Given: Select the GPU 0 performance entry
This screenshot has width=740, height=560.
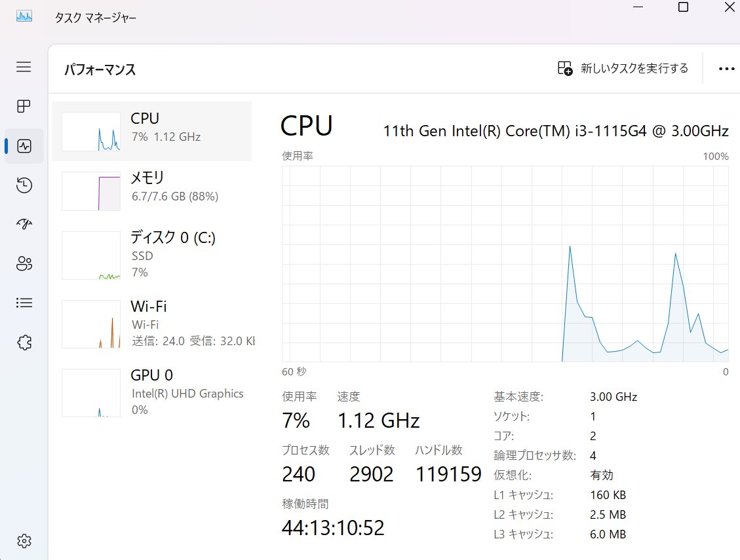Looking at the screenshot, I should pos(151,393).
